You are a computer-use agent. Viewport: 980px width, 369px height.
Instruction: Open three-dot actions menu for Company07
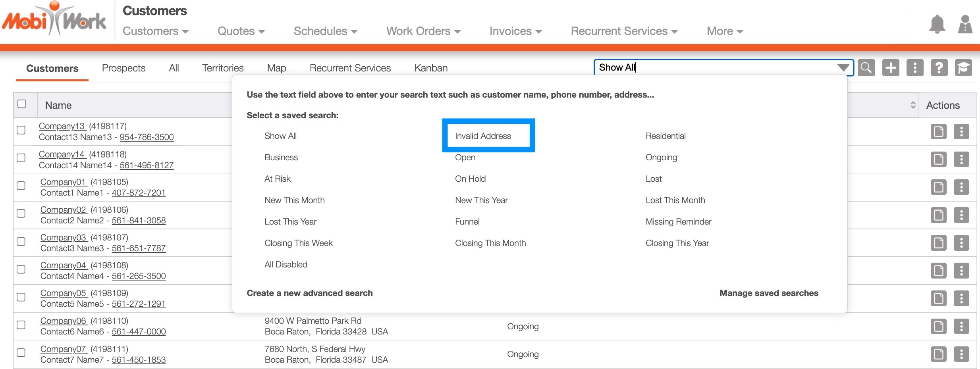tap(961, 354)
